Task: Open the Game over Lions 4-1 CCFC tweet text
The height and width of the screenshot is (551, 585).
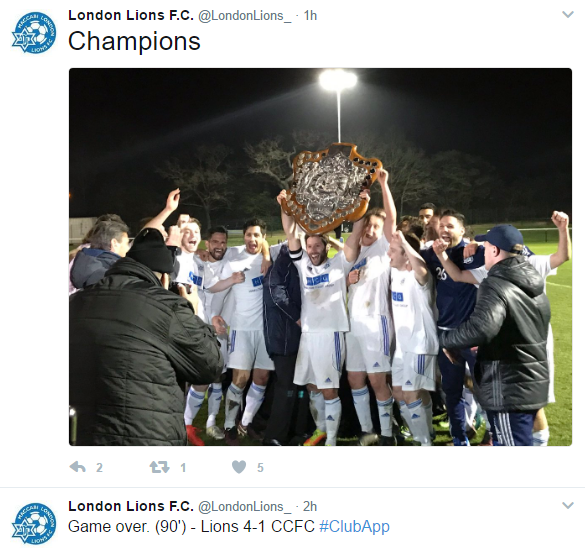Action: [191, 526]
